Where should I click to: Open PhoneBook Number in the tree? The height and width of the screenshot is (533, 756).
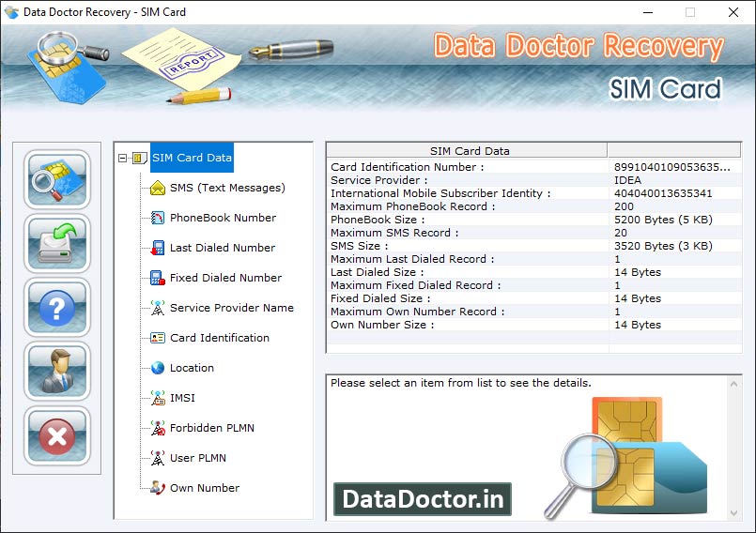(223, 218)
